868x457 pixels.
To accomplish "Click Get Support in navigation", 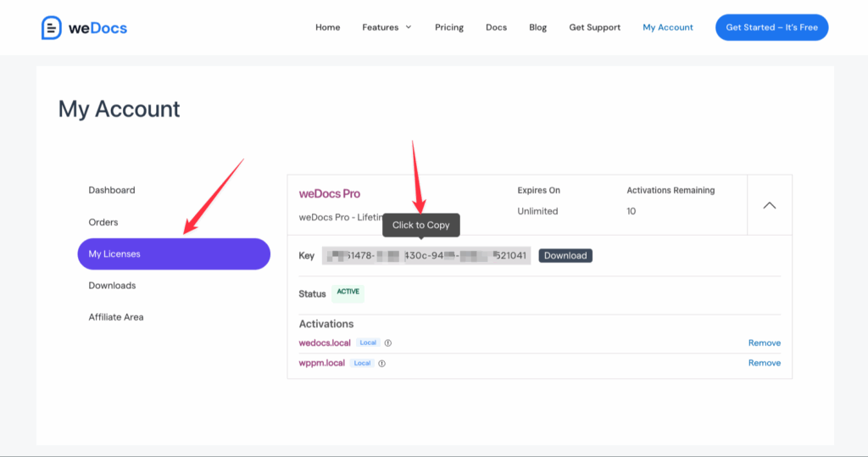I will pos(594,27).
